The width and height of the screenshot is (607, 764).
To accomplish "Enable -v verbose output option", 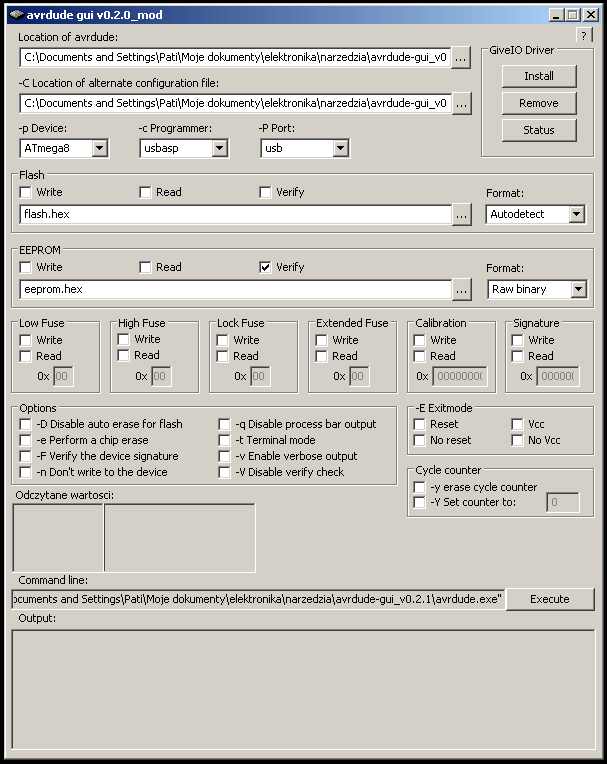I will [225, 457].
